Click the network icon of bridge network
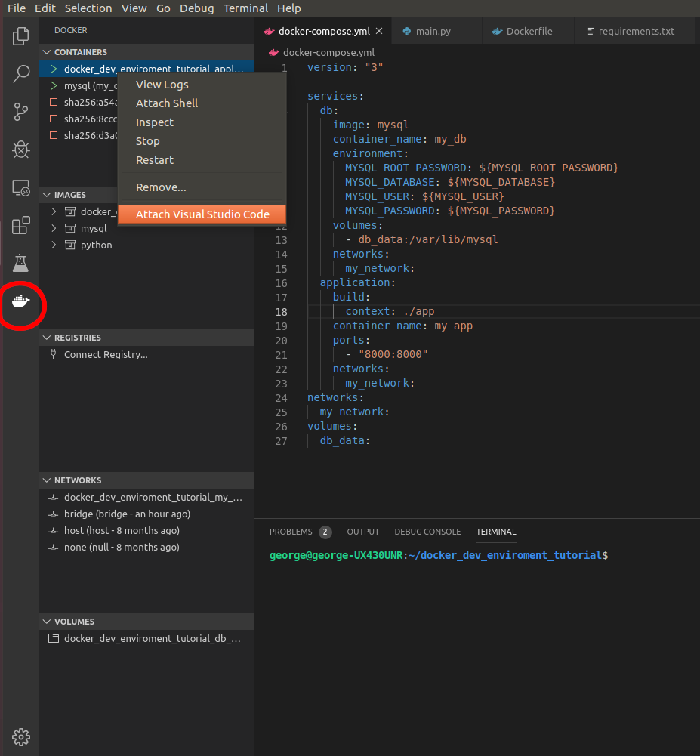700x756 pixels. (54, 514)
